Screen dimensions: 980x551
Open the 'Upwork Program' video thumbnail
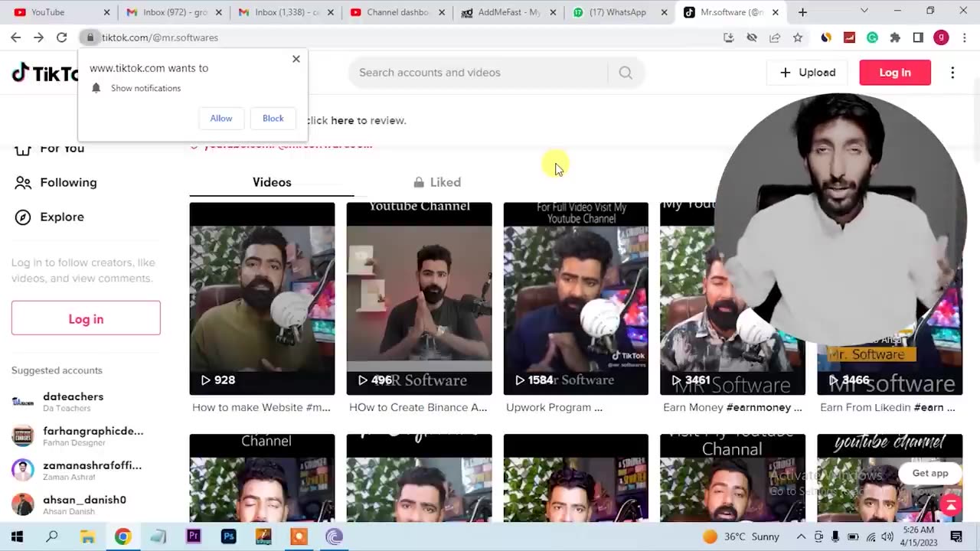576,298
